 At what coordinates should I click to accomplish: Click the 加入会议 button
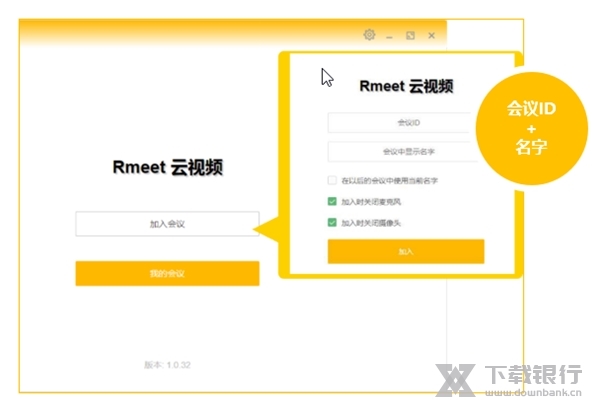[x=167, y=224]
